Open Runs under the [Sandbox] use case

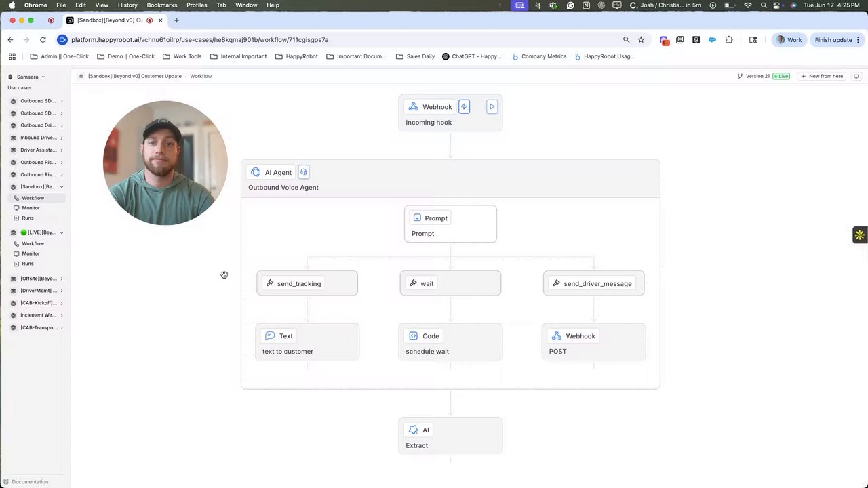click(x=28, y=218)
